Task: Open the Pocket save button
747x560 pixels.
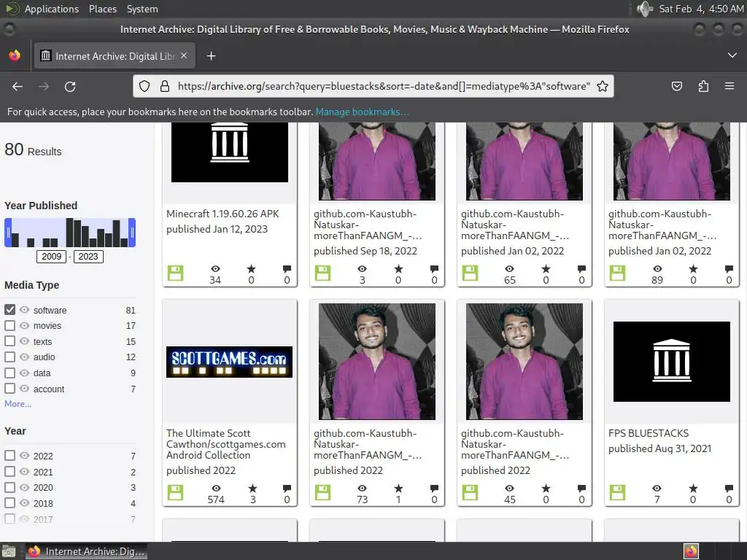Action: tap(676, 86)
